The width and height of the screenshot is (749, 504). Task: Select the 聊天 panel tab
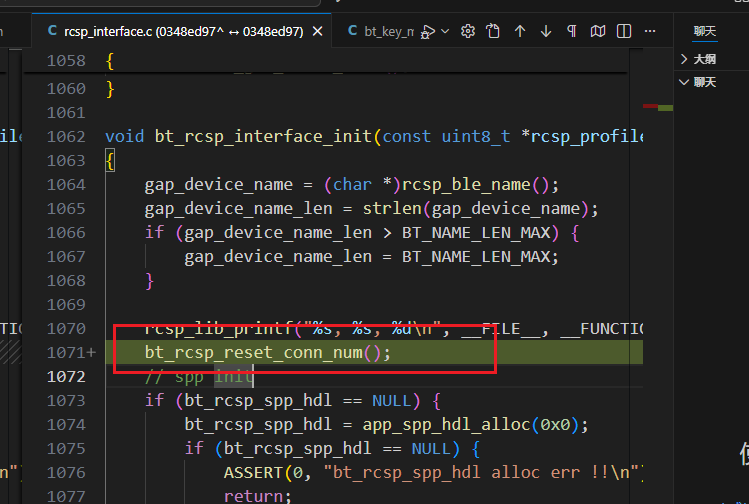[705, 32]
